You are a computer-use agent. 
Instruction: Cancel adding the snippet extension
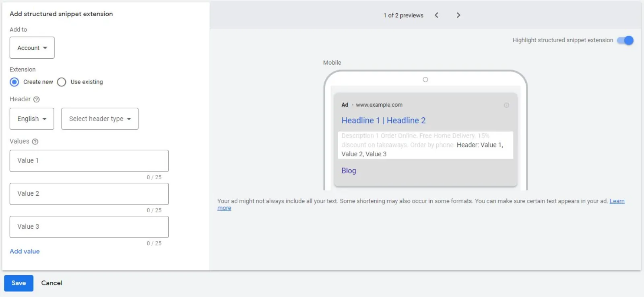(52, 283)
